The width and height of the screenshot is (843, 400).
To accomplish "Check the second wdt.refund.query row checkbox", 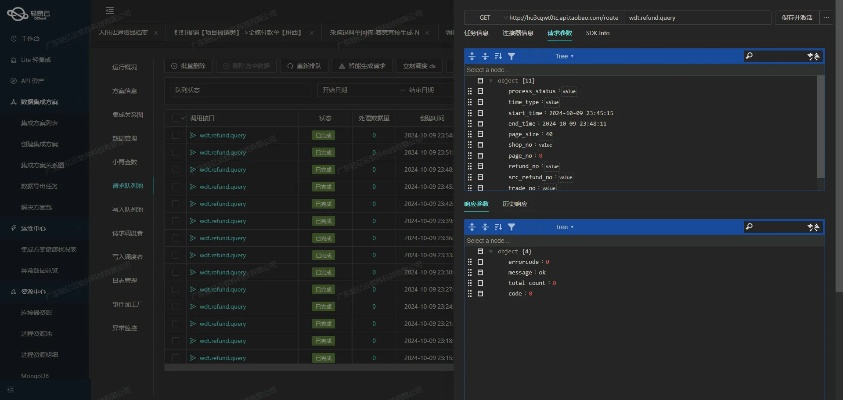I will (177, 152).
